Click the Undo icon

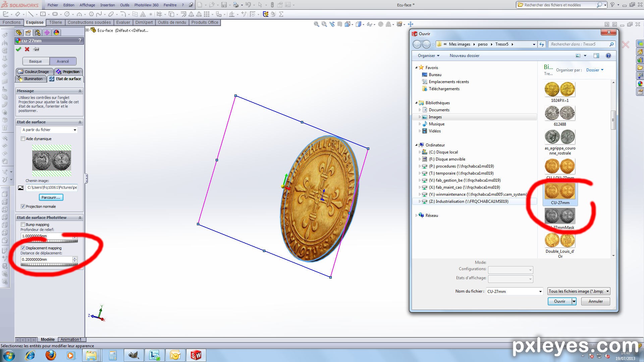pos(248,5)
